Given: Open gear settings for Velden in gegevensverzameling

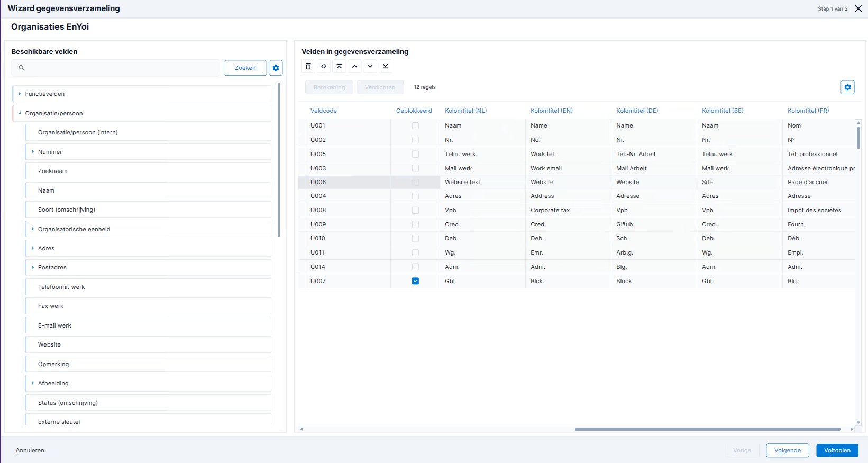Looking at the screenshot, I should click(x=847, y=87).
